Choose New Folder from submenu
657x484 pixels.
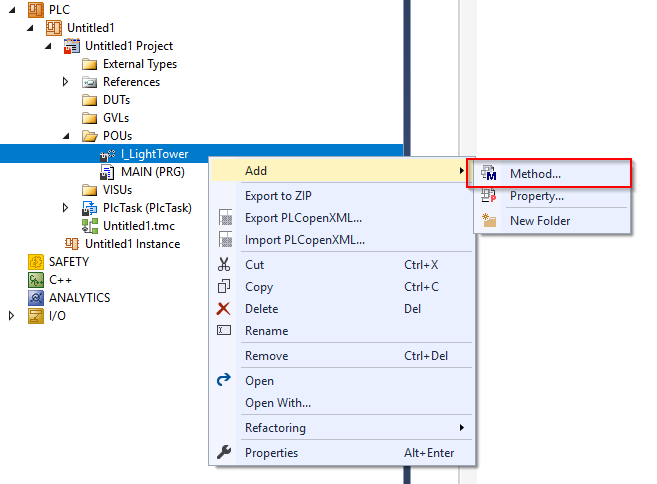553,221
